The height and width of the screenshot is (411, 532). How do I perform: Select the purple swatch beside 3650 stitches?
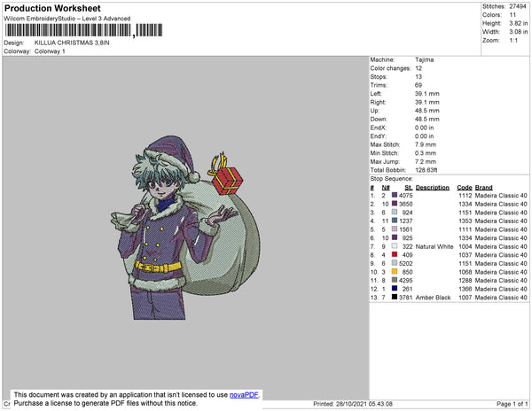(395, 204)
